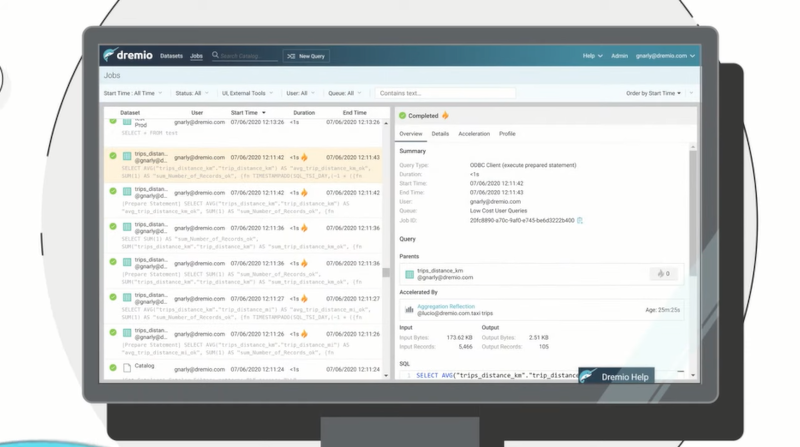The height and width of the screenshot is (447, 800).
Task: Switch to the Acceleration tab
Action: (474, 134)
